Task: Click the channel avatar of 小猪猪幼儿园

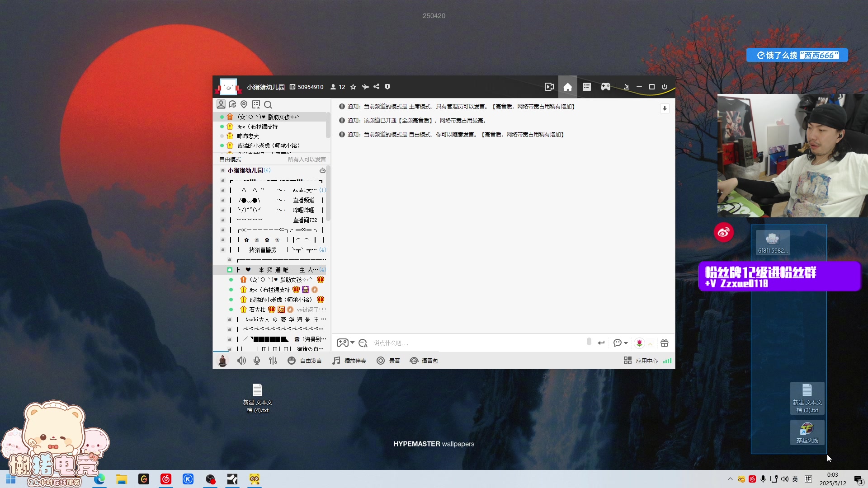Action: pyautogui.click(x=228, y=86)
